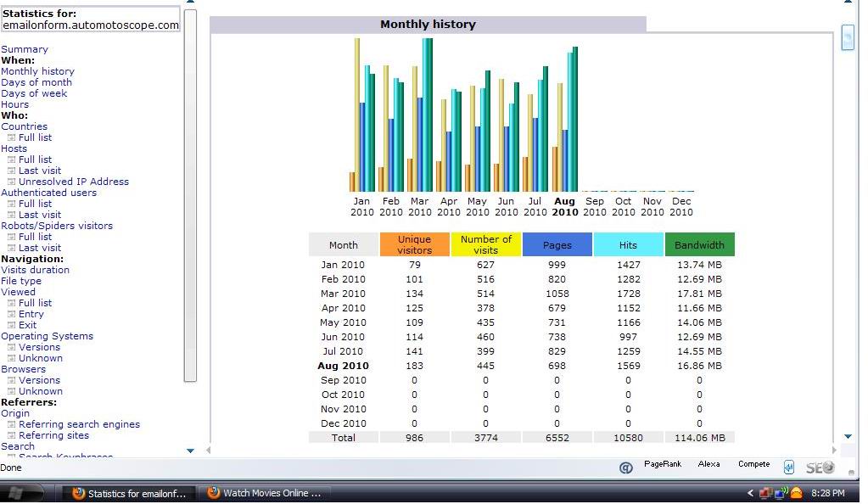
Task: Click the Firefox icon on Statistics taskbar button
Action: 79,493
